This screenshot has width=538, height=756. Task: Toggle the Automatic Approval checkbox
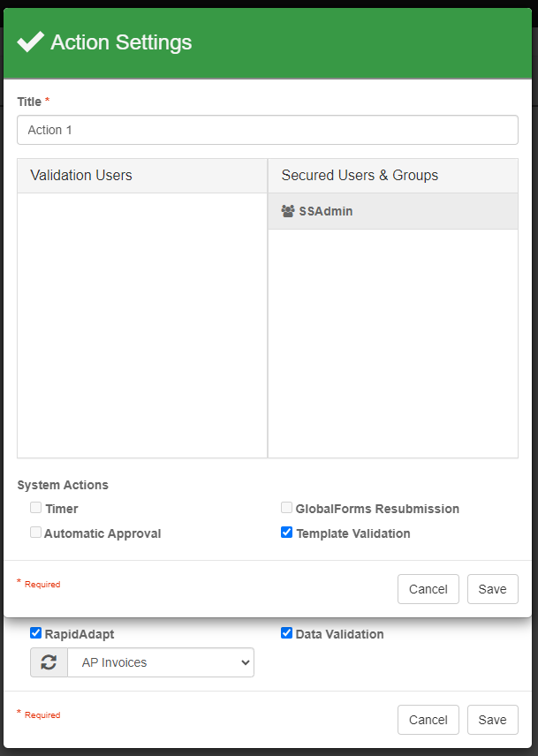coord(36,533)
